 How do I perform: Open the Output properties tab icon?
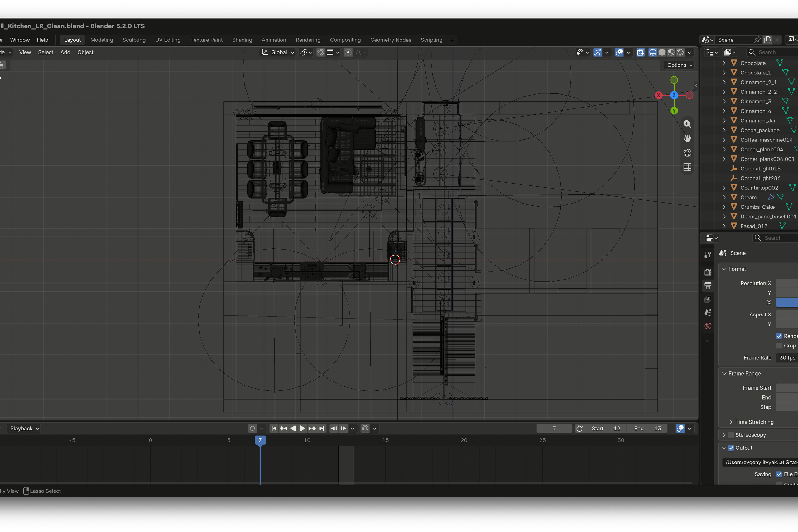708,286
